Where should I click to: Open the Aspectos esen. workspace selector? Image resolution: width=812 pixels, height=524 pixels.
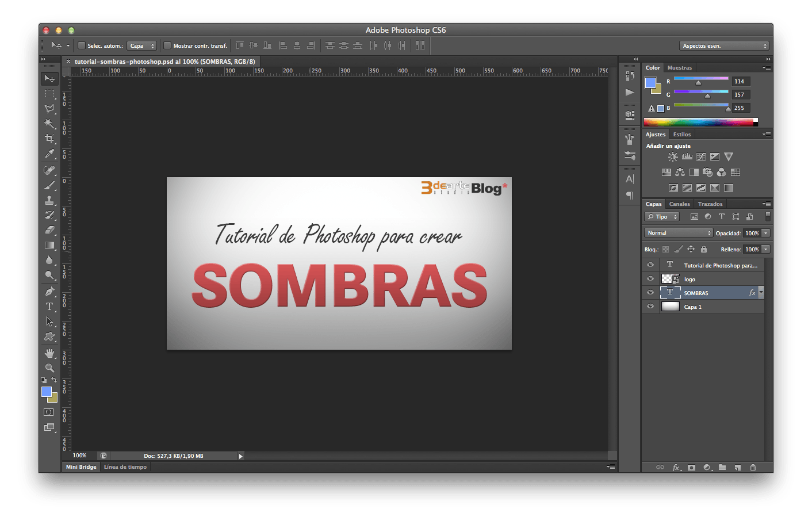[723, 45]
